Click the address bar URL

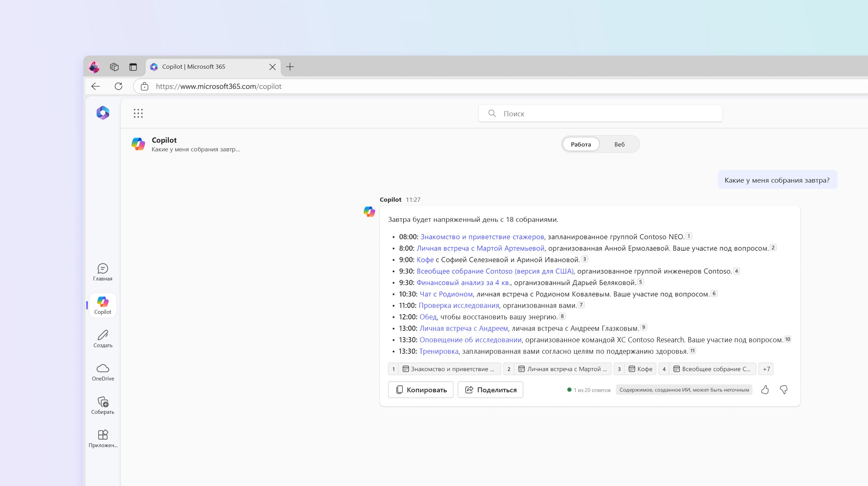pos(218,86)
